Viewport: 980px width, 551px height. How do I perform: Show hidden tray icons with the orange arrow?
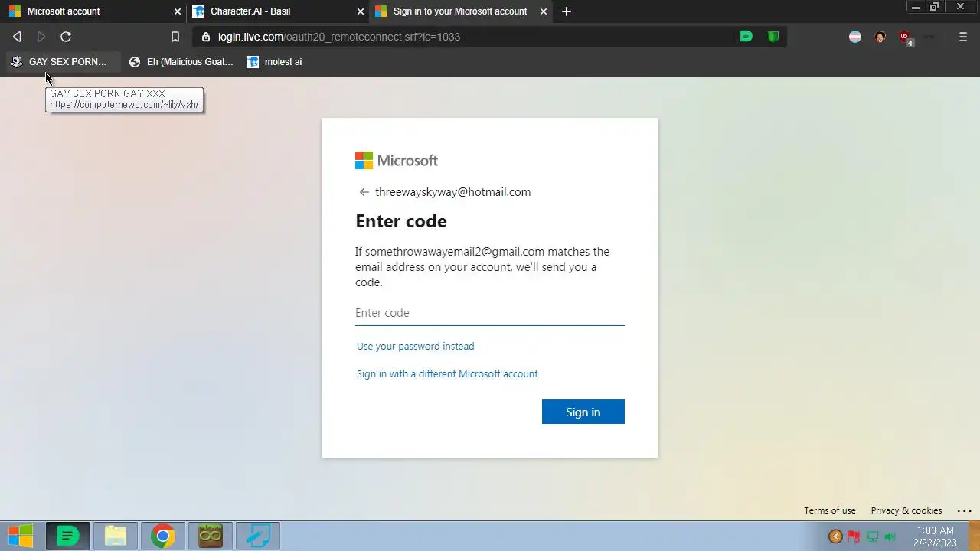(835, 536)
